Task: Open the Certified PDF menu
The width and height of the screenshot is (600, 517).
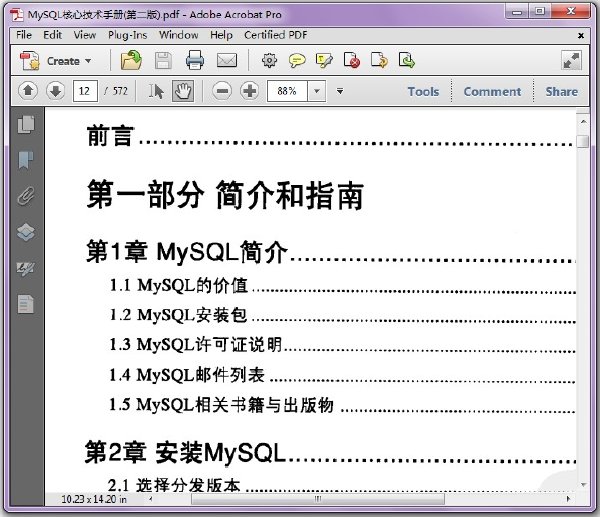Action: [276, 35]
